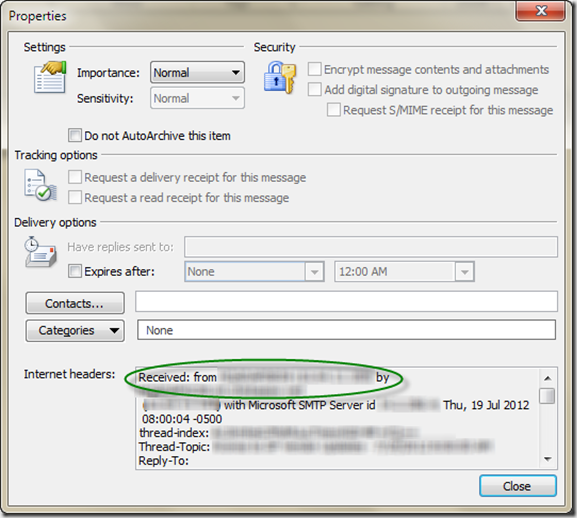Tick Request a read receipt checkbox
577x518 pixels.
click(x=75, y=197)
